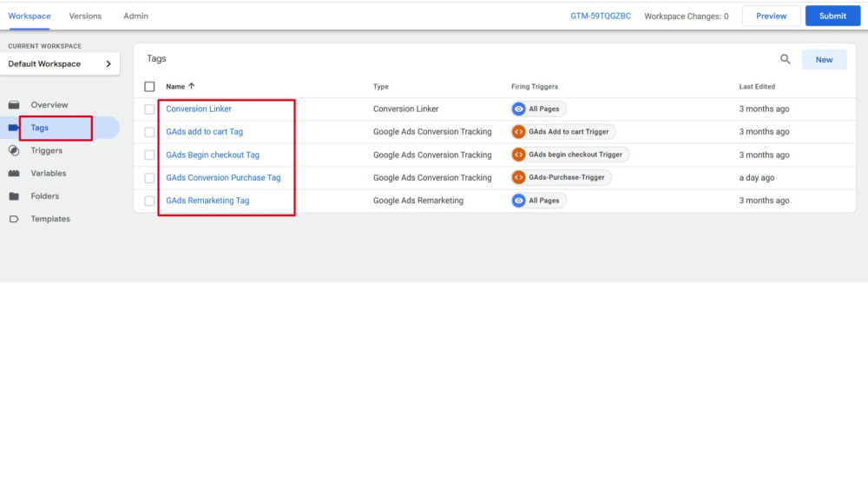Click the orange code icon for Add to cart Trigger
This screenshot has width=868, height=489.
click(519, 132)
